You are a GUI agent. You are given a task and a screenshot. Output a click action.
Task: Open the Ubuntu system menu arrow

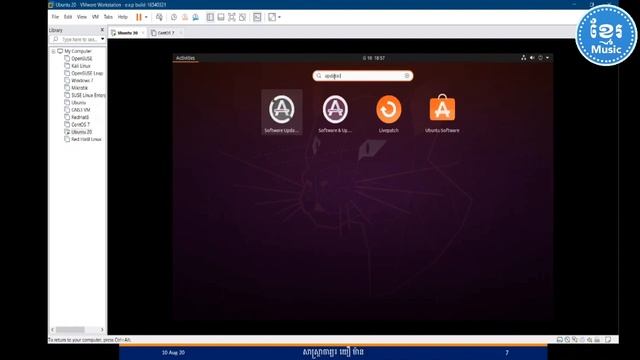coord(547,58)
